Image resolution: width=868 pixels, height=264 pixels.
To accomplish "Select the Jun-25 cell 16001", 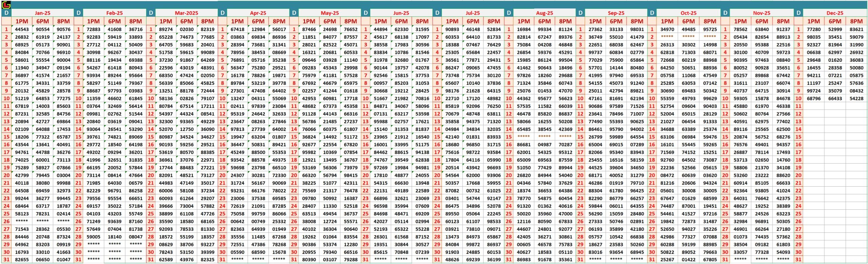I will (380, 145).
